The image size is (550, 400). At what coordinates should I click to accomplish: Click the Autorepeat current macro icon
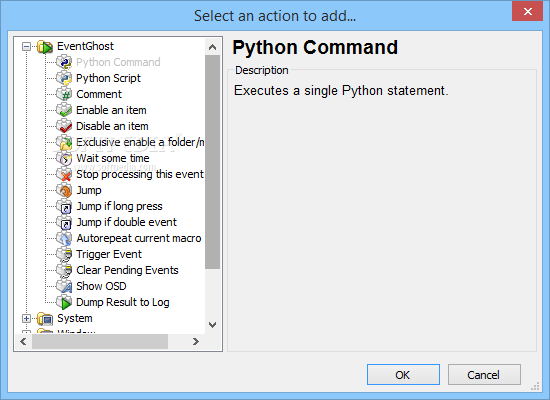point(64,238)
